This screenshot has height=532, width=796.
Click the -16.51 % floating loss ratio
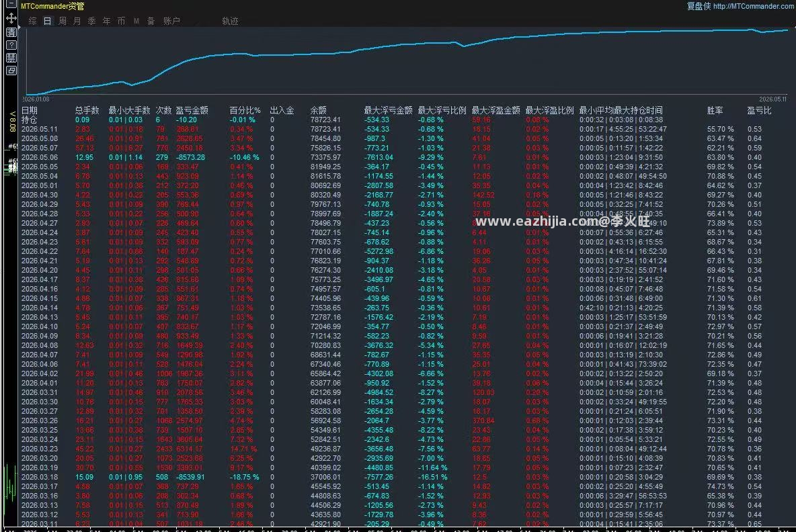[x=432, y=477]
